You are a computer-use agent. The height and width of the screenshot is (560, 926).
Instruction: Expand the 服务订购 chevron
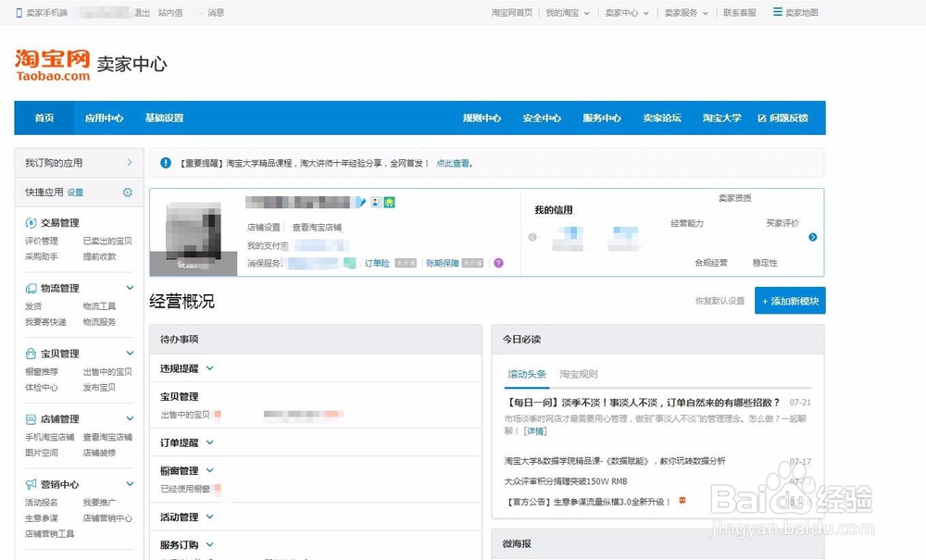[209, 544]
